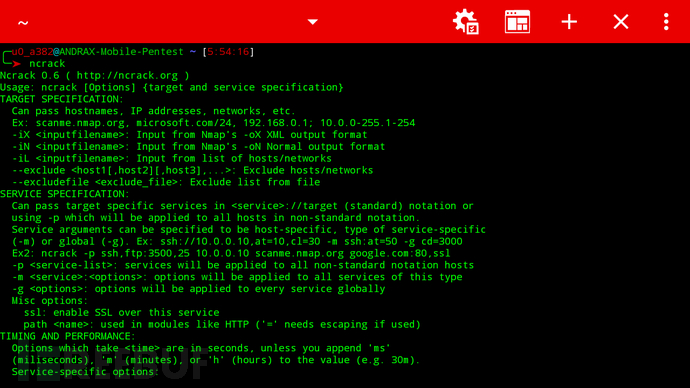
Task: Select the '~' session title
Action: point(23,22)
